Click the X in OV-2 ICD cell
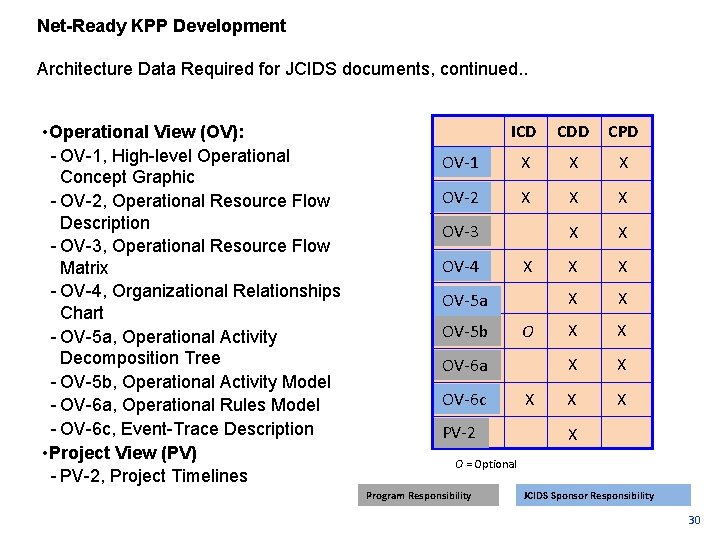This screenshot has width=720, height=540. (526, 197)
